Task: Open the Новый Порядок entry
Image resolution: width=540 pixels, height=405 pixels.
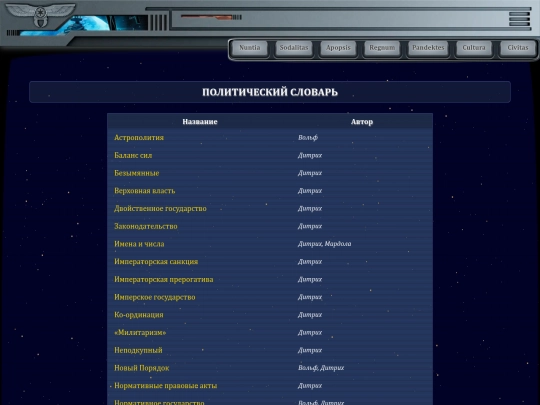Action: pos(142,368)
